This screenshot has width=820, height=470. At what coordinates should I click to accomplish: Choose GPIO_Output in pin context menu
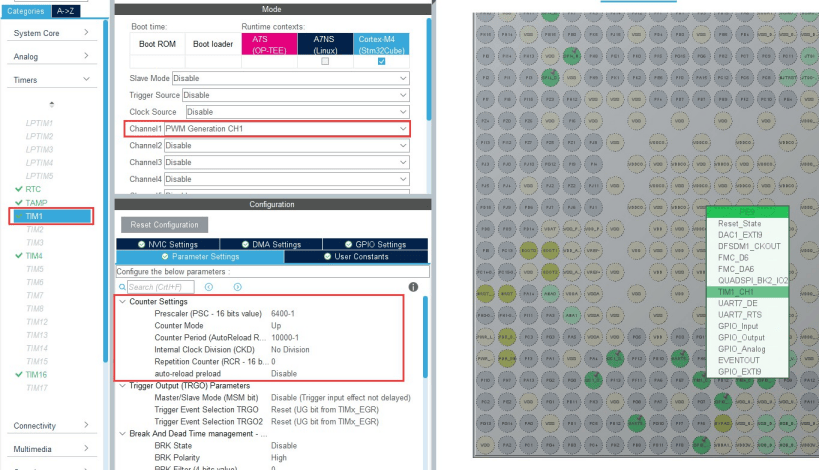pyautogui.click(x=741, y=338)
